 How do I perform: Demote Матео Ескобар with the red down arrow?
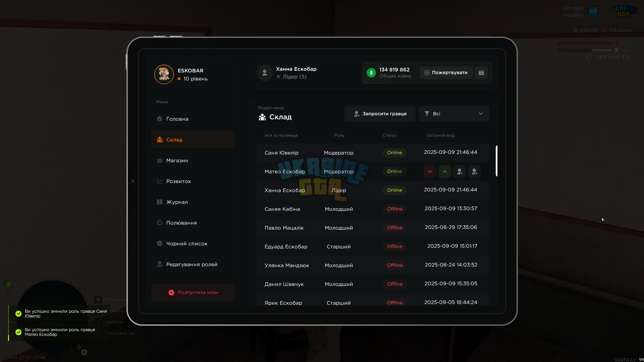430,172
